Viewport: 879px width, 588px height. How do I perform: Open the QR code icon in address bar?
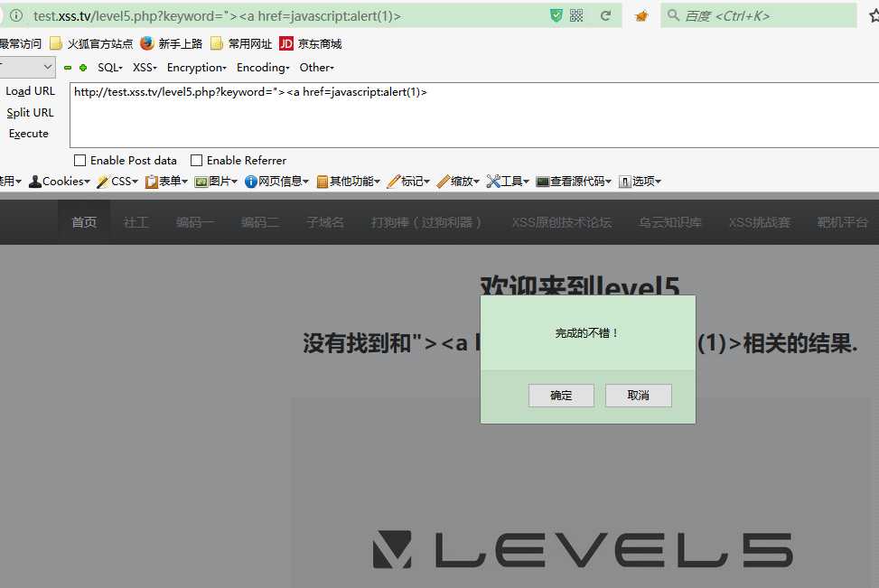click(576, 15)
